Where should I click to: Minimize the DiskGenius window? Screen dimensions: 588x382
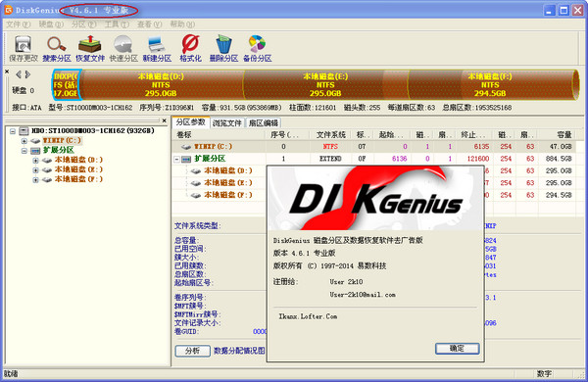tap(550, 10)
